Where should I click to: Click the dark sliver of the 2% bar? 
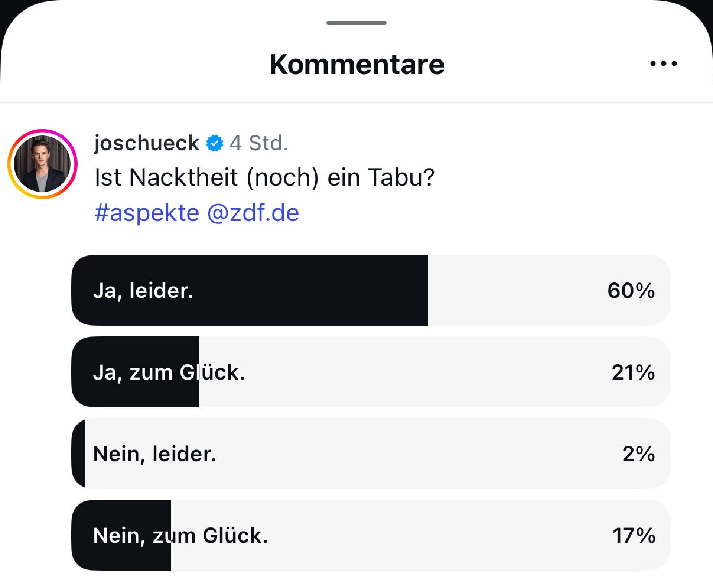(79, 454)
